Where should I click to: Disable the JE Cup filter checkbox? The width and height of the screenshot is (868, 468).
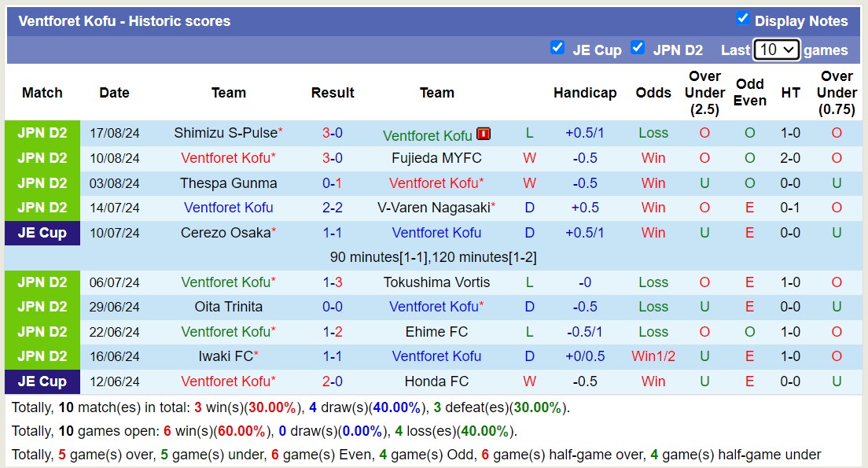(558, 48)
